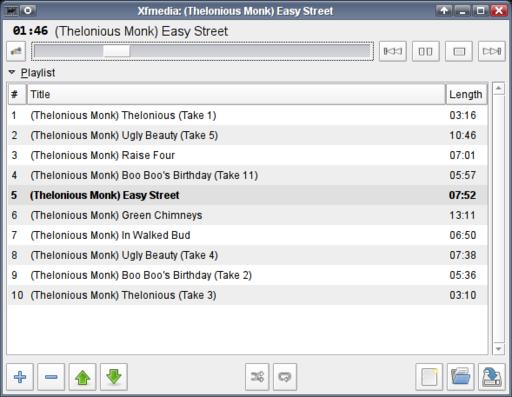
Task: Click the playback position seek slider
Action: click(x=202, y=51)
